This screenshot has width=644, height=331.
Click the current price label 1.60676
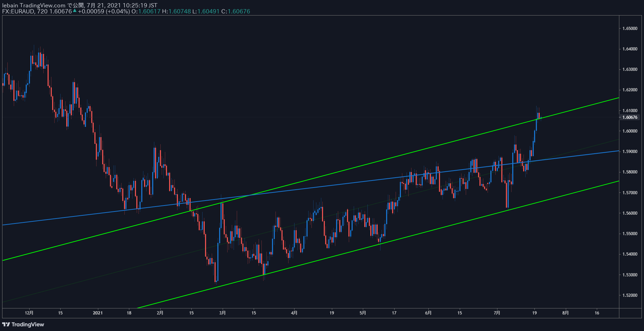coord(630,117)
